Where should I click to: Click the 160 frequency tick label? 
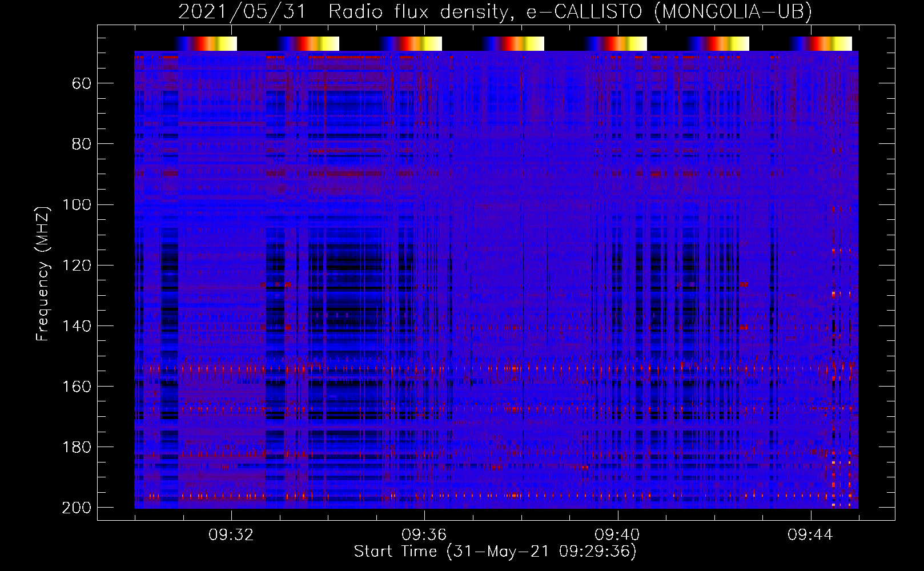[77, 387]
